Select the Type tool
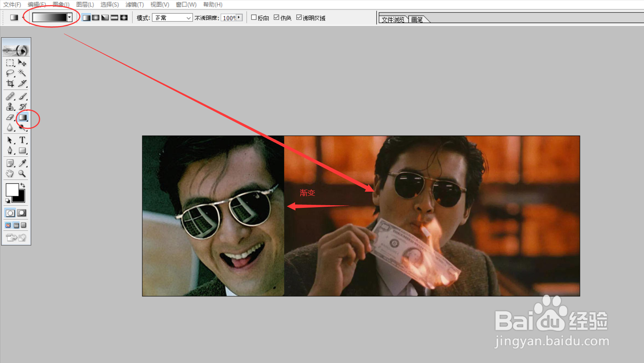The image size is (644, 363). pyautogui.click(x=22, y=140)
